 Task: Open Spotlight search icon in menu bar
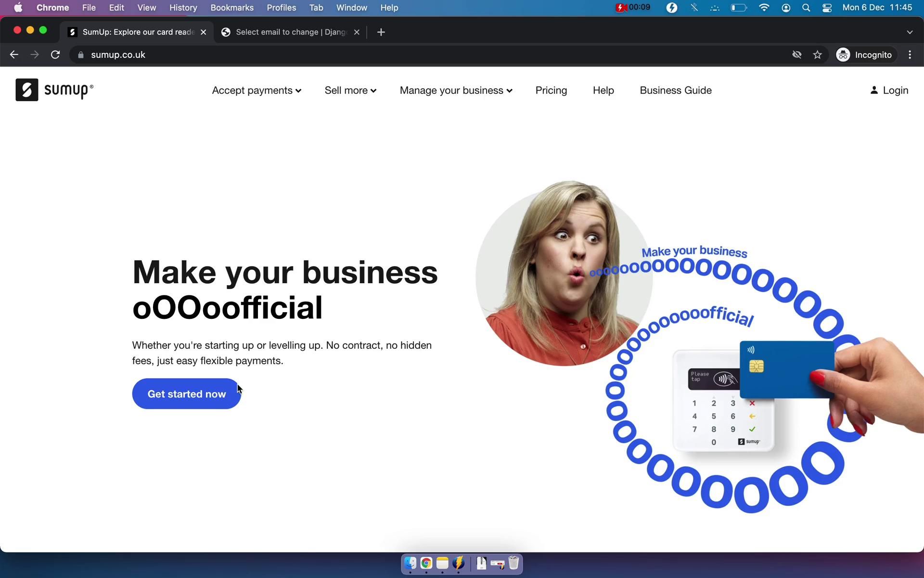(x=806, y=8)
